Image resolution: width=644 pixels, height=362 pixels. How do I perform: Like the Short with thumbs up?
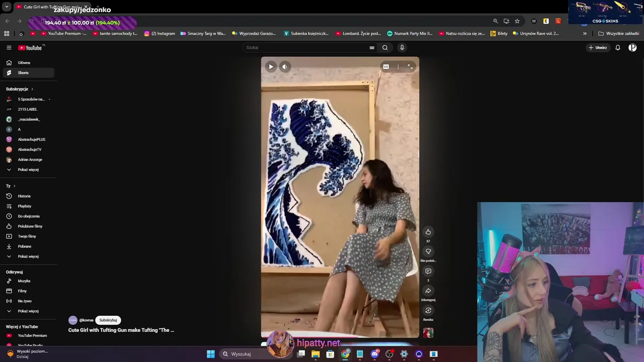(x=428, y=232)
